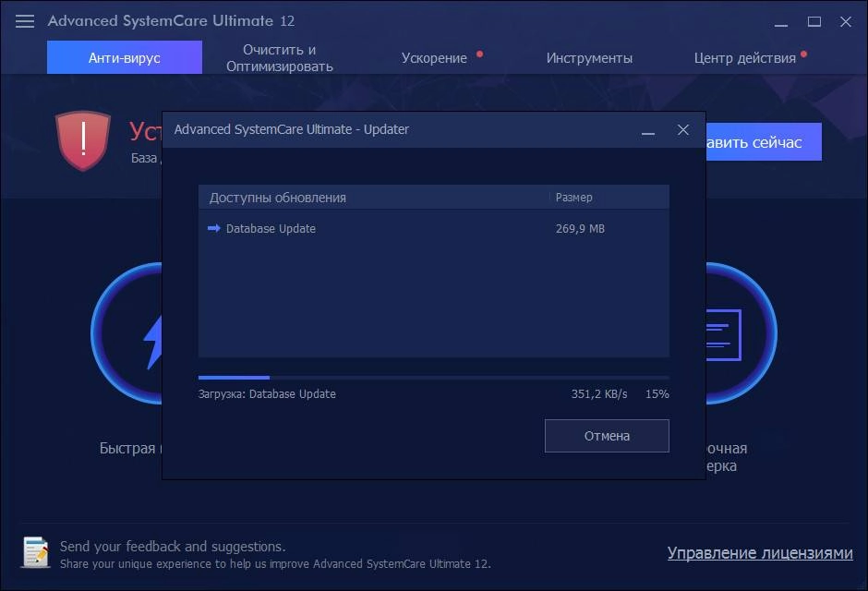The width and height of the screenshot is (868, 591).
Task: Click the 15% progress value
Action: [x=657, y=393]
